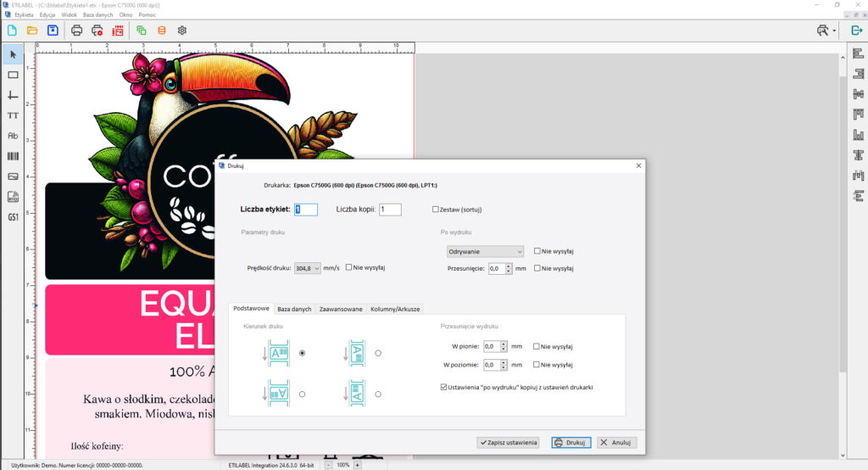Tick Nie wysyłaj on the W poziomie row
The width and height of the screenshot is (868, 470).
click(x=536, y=365)
